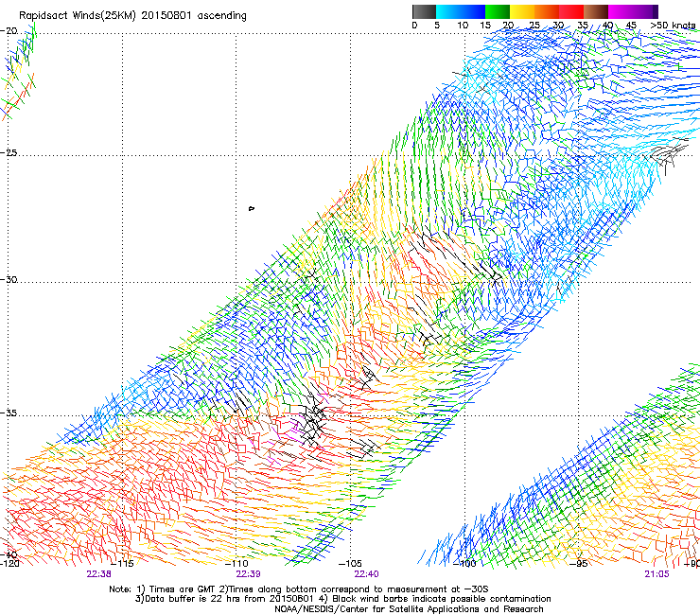Click the -110 longitude axis label
Screen dimensions: 700x615
pyautogui.click(x=236, y=564)
